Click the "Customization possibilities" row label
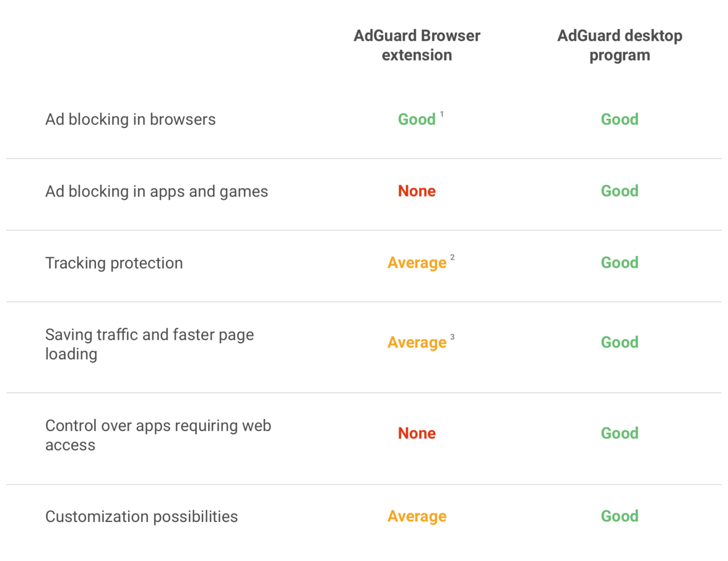 click(141, 517)
